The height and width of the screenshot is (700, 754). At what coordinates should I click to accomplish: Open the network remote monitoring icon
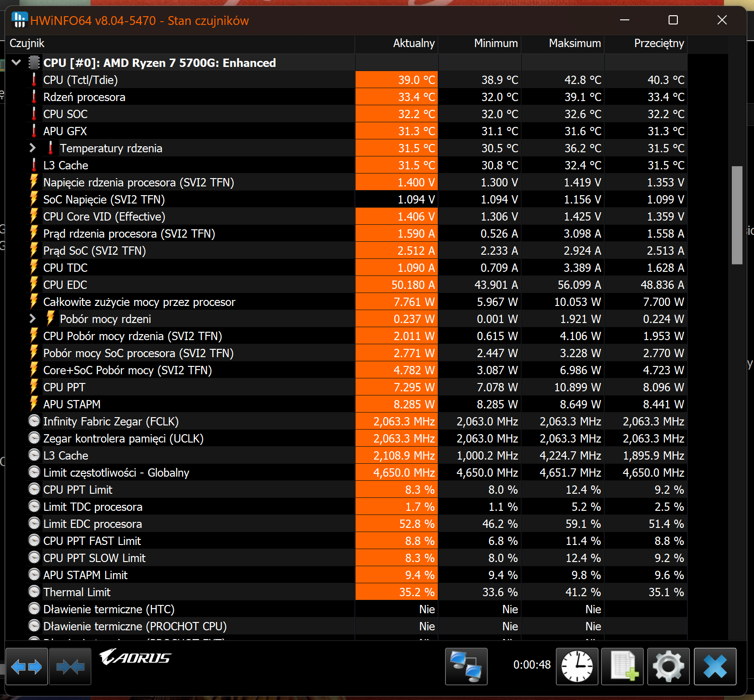(x=466, y=667)
